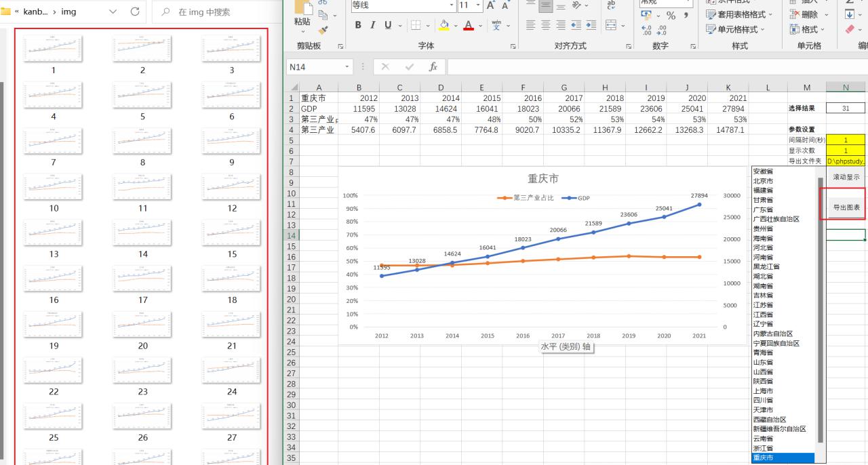This screenshot has height=465, width=868.
Task: Apply comma style number format
Action: pos(686,15)
